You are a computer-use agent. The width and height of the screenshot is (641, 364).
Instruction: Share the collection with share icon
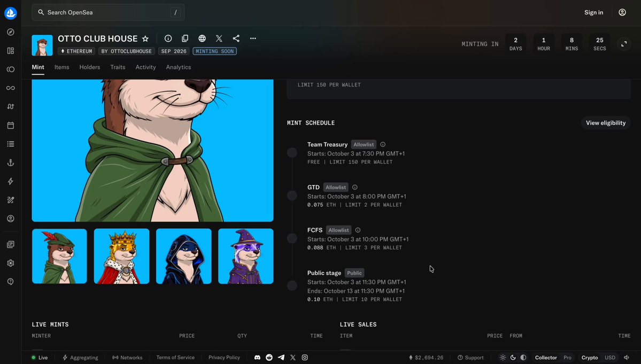coord(236,38)
